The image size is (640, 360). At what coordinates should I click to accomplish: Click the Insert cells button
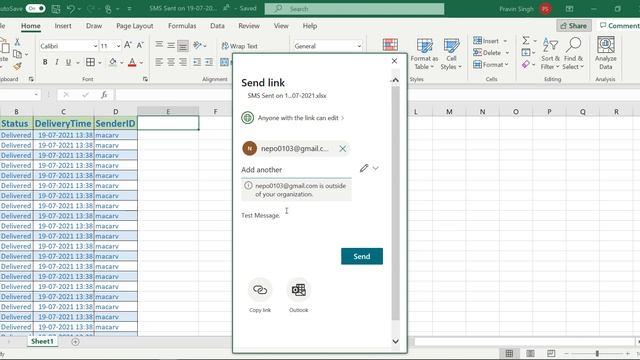(486, 41)
